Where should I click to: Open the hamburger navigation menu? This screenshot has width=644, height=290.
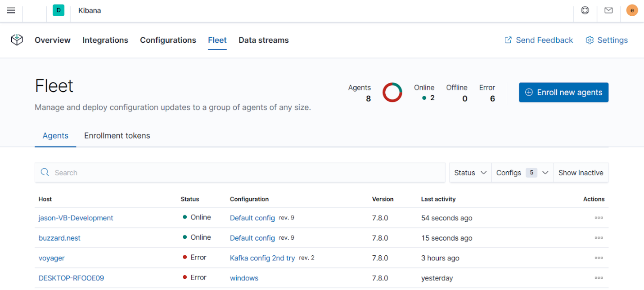(11, 10)
